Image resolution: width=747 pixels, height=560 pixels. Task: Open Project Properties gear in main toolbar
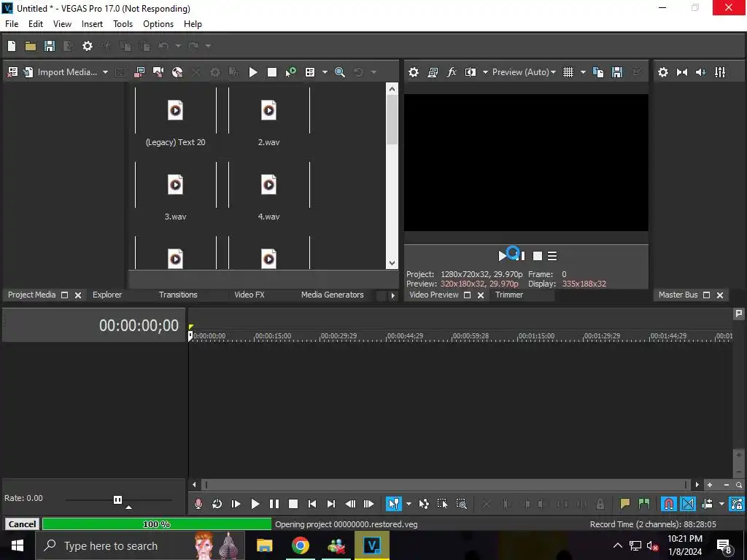(88, 46)
